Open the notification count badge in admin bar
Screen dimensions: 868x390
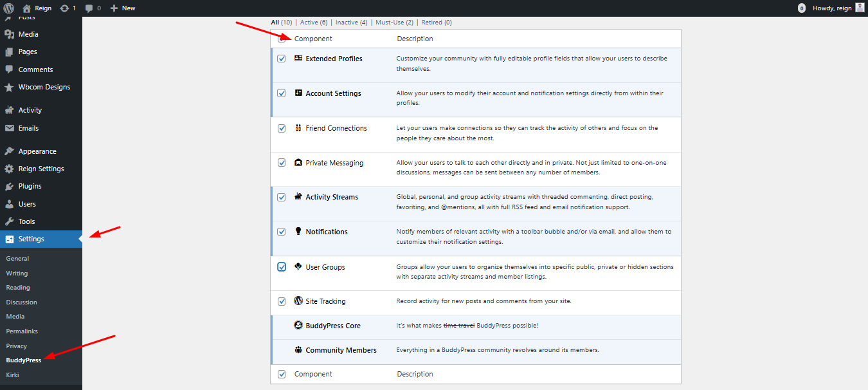(x=801, y=8)
